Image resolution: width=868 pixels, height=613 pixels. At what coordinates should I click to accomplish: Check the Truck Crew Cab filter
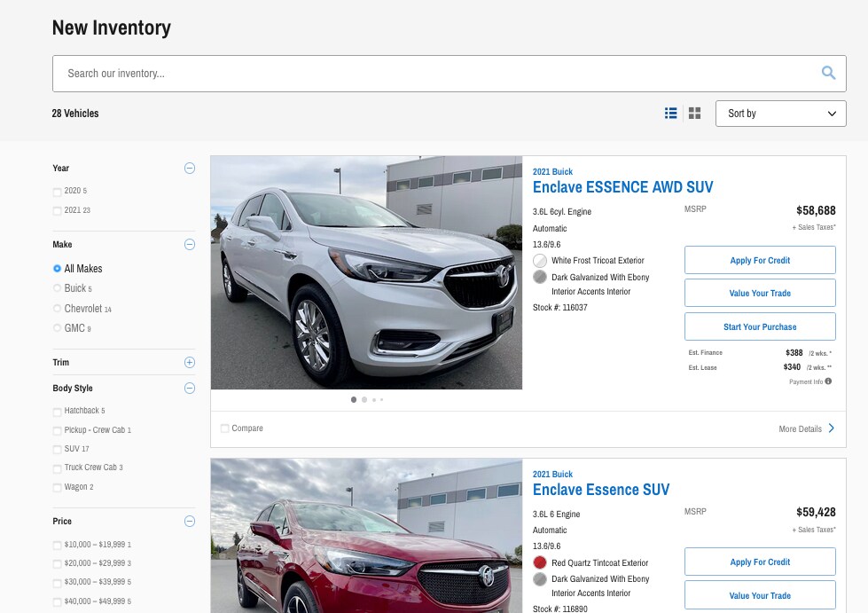(x=57, y=468)
